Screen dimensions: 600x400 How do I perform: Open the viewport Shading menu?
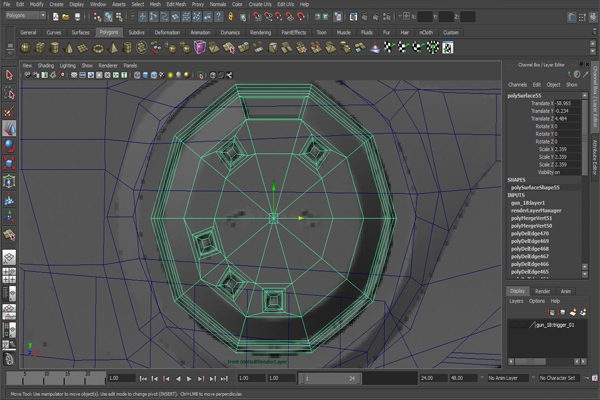pos(46,65)
